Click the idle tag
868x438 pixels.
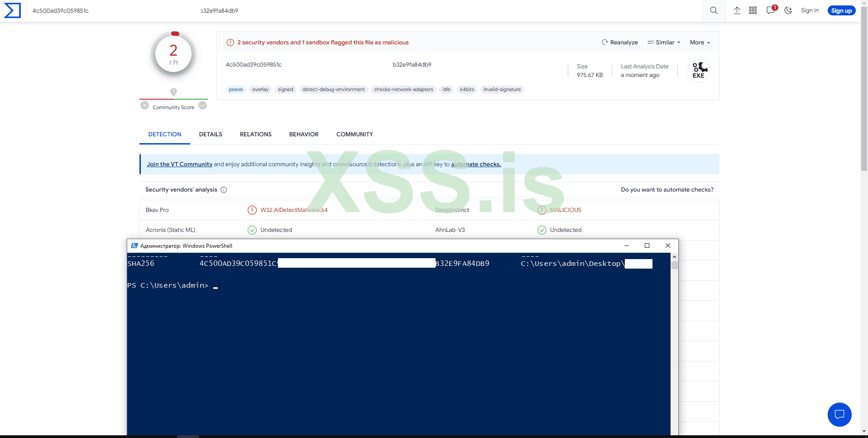tap(446, 90)
